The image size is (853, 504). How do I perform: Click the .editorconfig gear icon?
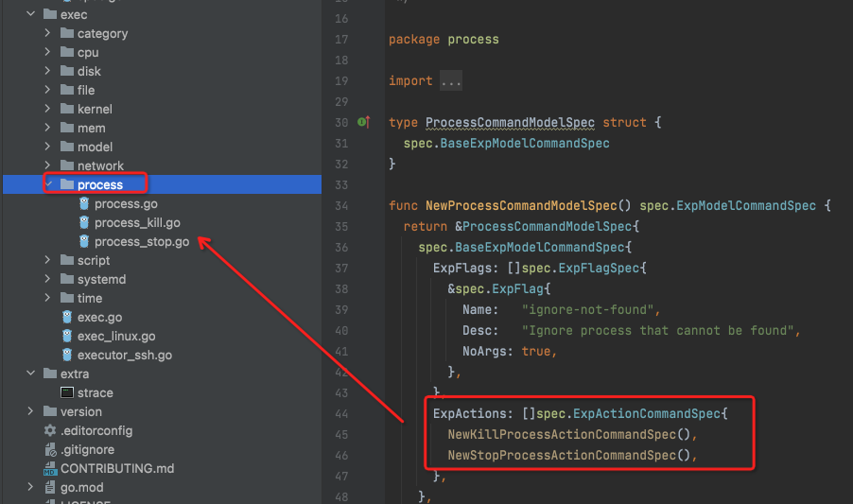50,431
